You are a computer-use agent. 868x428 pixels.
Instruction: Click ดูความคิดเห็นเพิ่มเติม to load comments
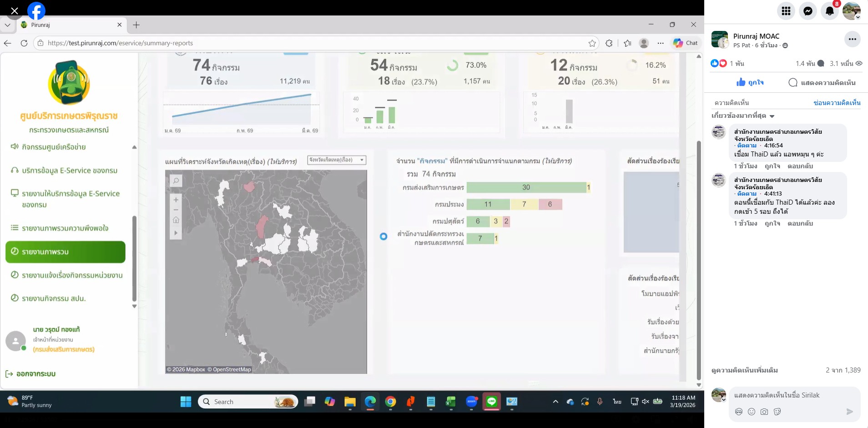[744, 370]
